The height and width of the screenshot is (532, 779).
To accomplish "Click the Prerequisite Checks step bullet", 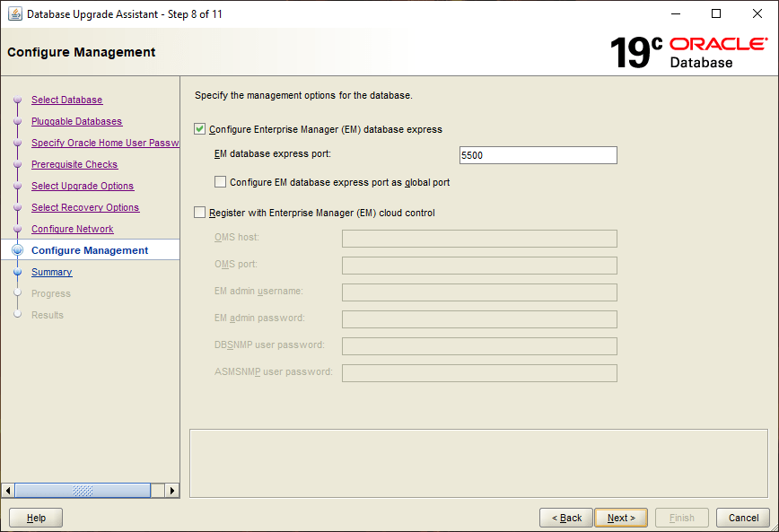I will (x=18, y=164).
